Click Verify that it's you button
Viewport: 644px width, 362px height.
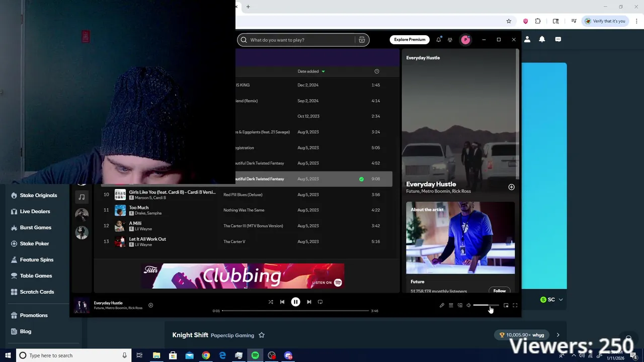605,21
